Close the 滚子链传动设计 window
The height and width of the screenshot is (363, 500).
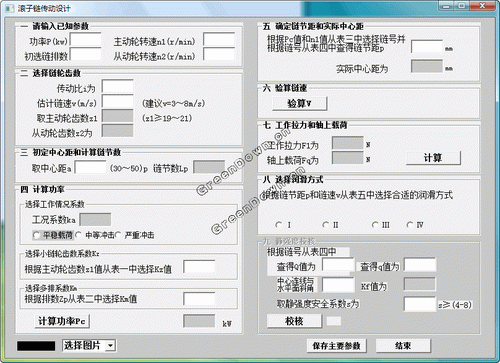(483, 5)
